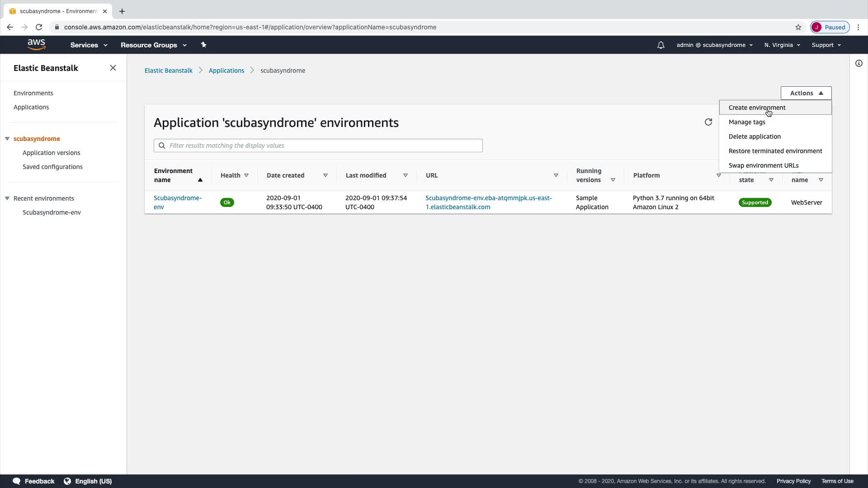Reload the browser page
Screen dimensions: 868x488
click(39, 27)
